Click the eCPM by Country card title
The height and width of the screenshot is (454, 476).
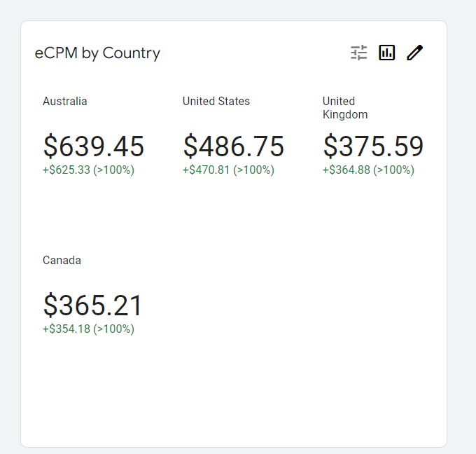click(x=97, y=53)
